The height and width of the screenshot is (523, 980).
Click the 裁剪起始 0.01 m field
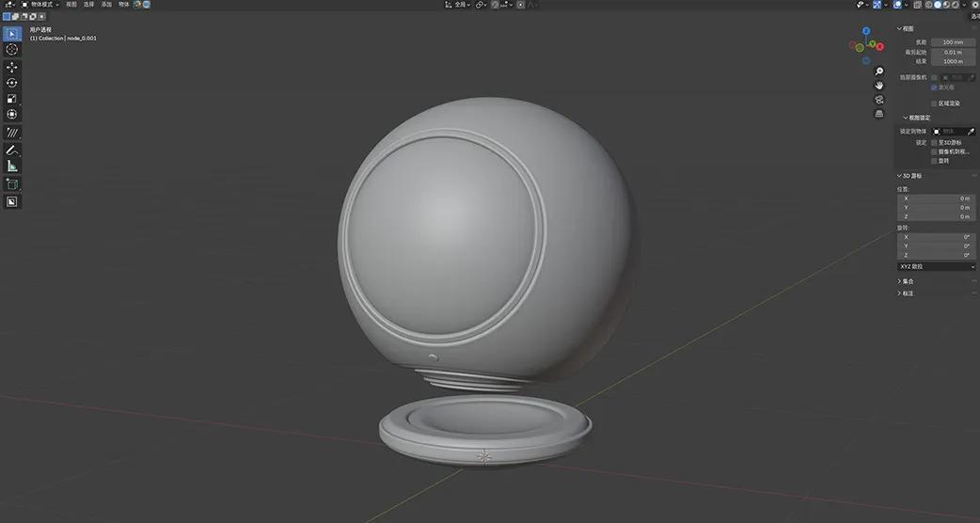click(x=953, y=52)
